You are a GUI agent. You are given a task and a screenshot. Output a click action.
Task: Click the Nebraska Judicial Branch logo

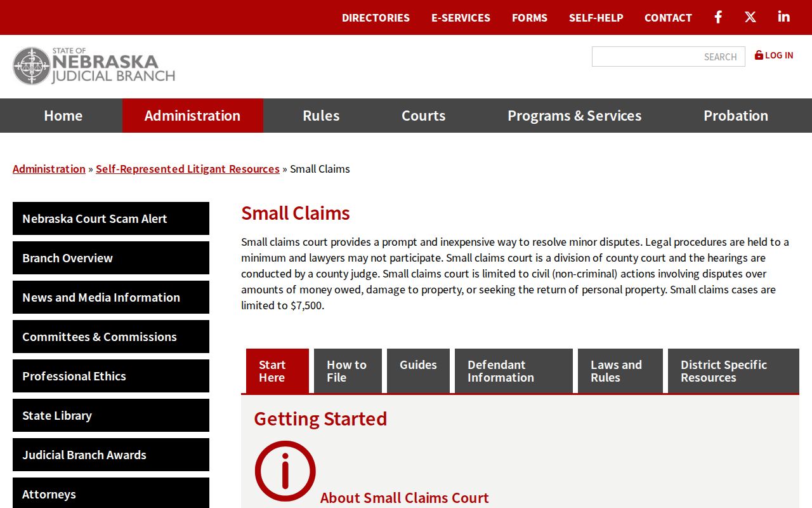click(94, 65)
